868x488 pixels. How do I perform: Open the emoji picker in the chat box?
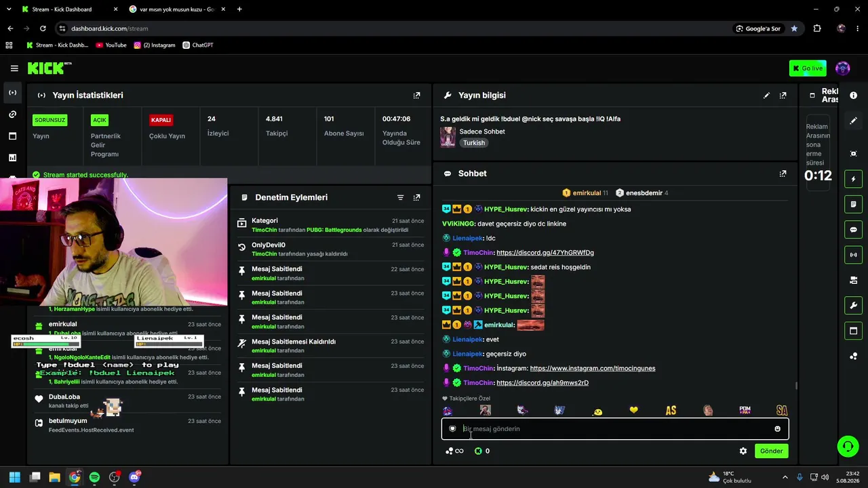[777, 429]
